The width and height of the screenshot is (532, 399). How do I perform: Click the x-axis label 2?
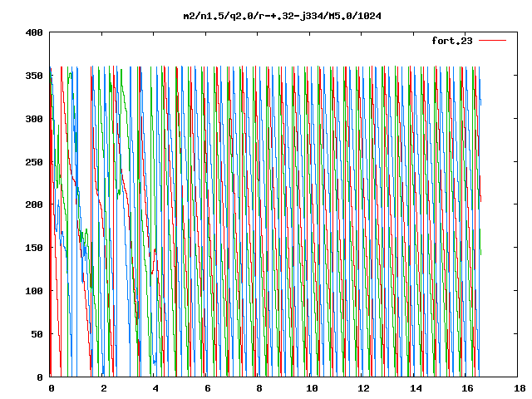(103, 388)
